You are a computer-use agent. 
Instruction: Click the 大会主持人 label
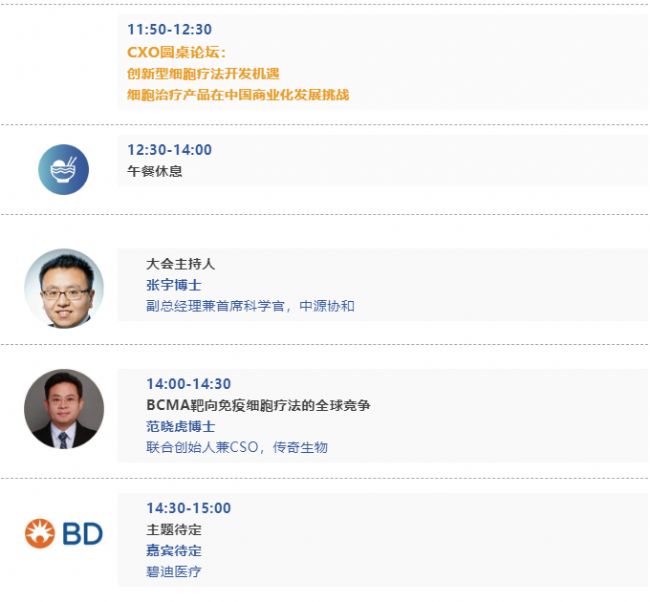[x=180, y=264]
